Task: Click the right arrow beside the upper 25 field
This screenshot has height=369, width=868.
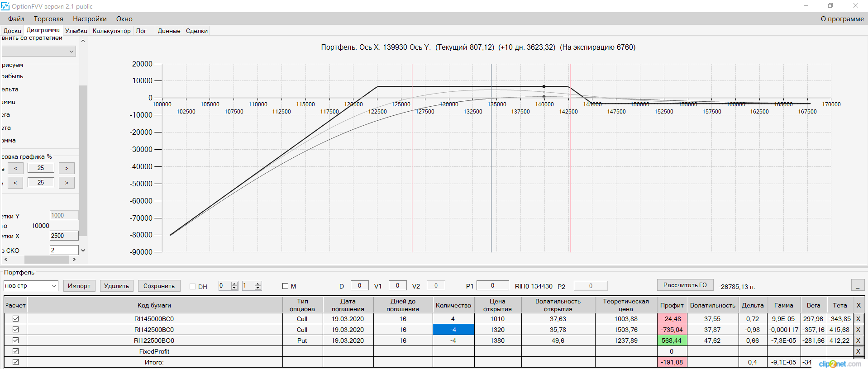Action: [x=67, y=168]
